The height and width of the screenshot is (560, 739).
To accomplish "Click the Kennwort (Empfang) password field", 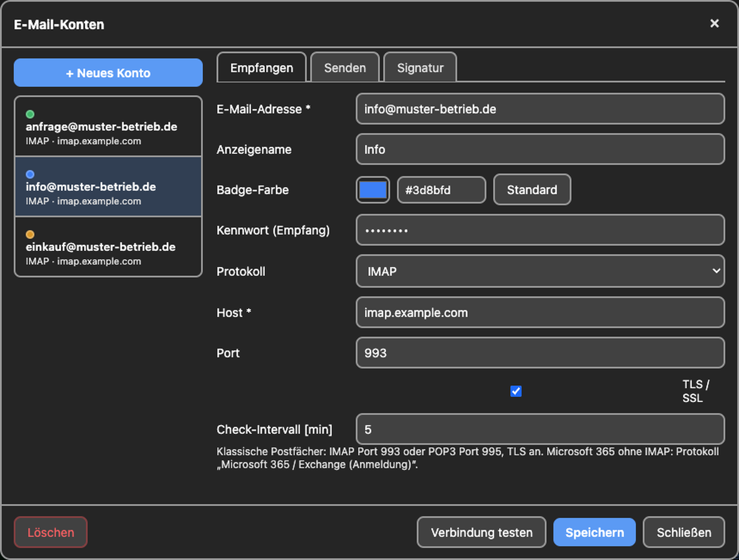I will coord(540,230).
